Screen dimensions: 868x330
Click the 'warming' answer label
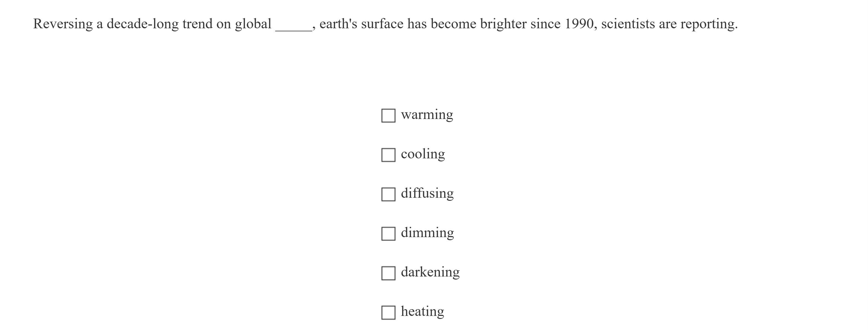[427, 115]
